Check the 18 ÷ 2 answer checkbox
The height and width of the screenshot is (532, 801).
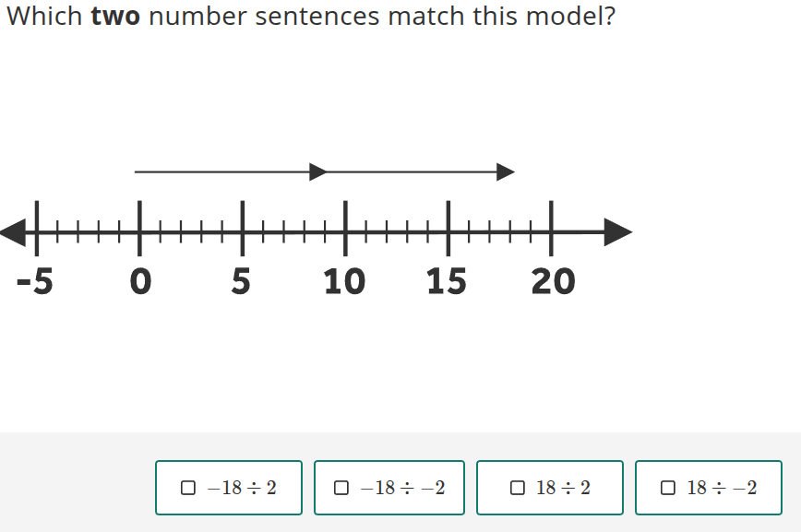(x=518, y=487)
